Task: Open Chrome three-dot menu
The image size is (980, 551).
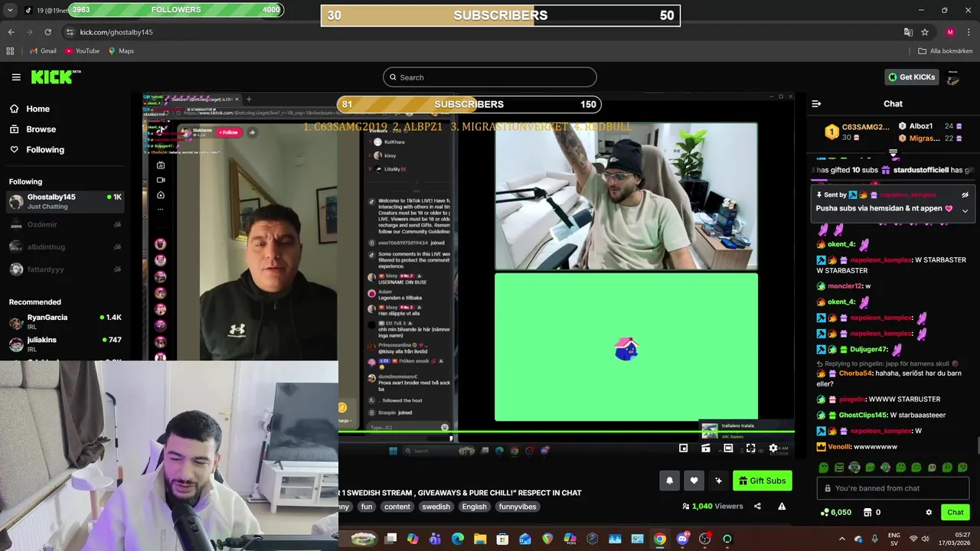Action: (968, 32)
